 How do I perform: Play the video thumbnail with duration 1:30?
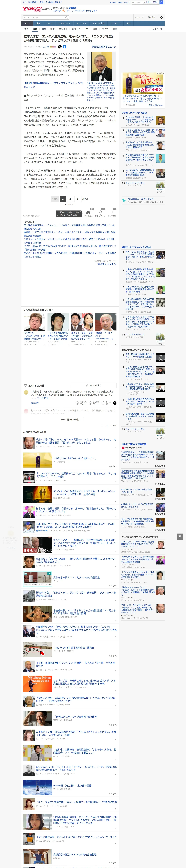[x=160, y=370]
